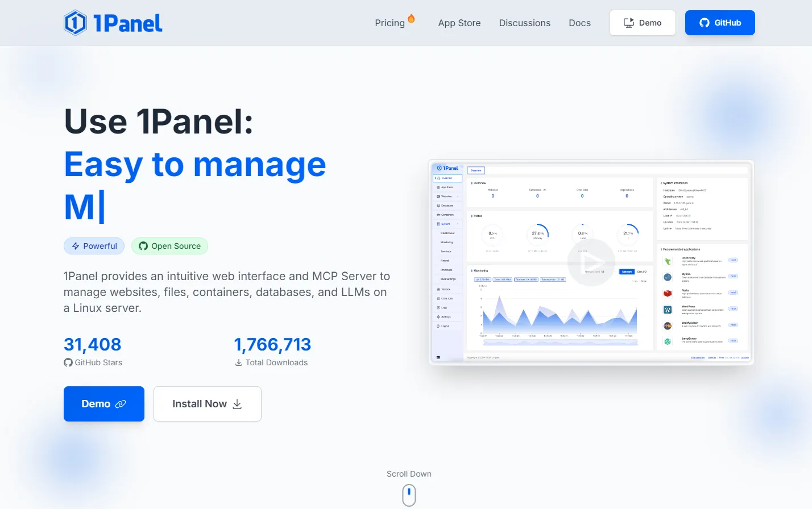Open the Pricing page from navigation
This screenshot has width=812, height=509.
[x=390, y=23]
